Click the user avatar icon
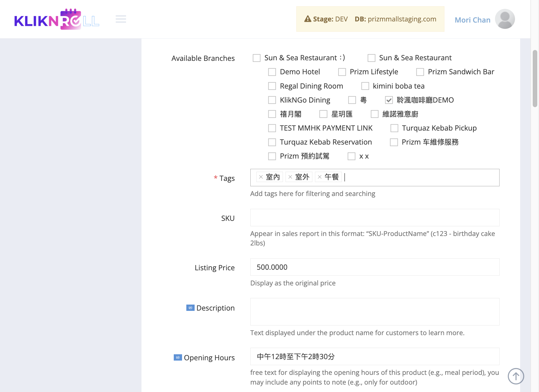 click(505, 19)
